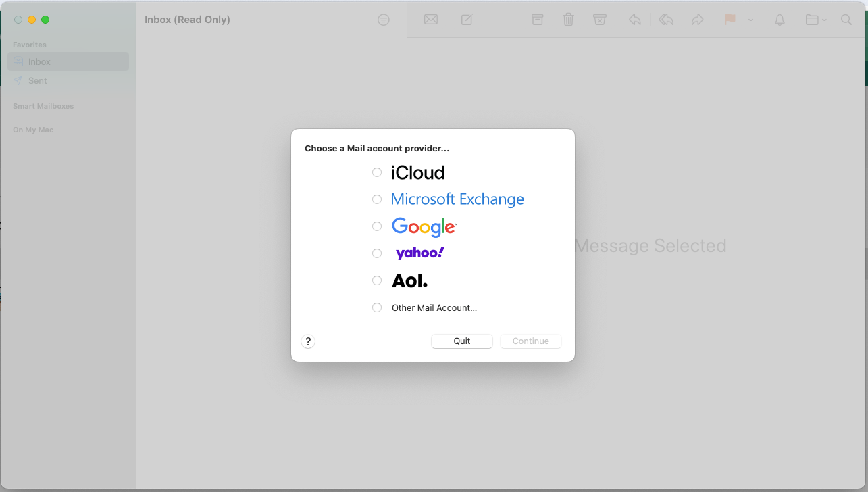Viewport: 868px width, 492px height.
Task: Click the Google logo
Action: [x=424, y=227]
